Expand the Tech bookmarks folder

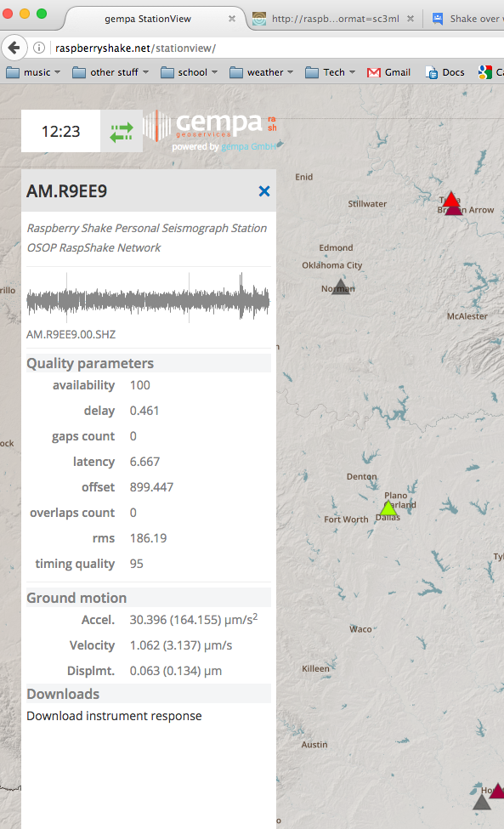(x=330, y=72)
